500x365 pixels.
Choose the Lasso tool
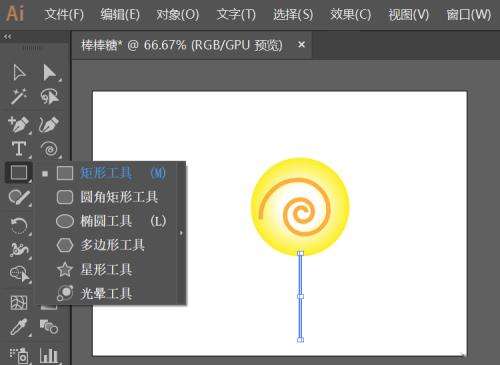pos(50,97)
